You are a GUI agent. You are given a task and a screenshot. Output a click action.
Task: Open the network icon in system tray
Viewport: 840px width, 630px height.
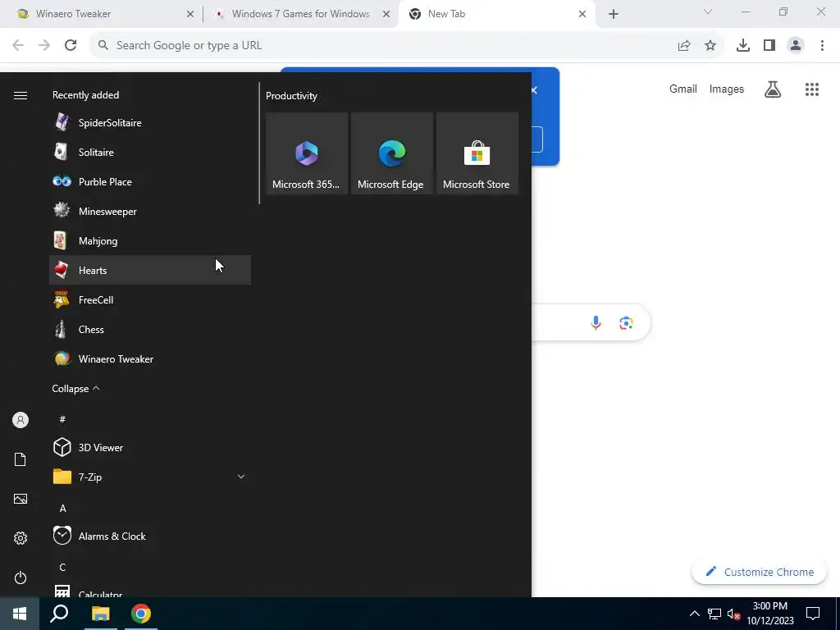[x=714, y=614]
